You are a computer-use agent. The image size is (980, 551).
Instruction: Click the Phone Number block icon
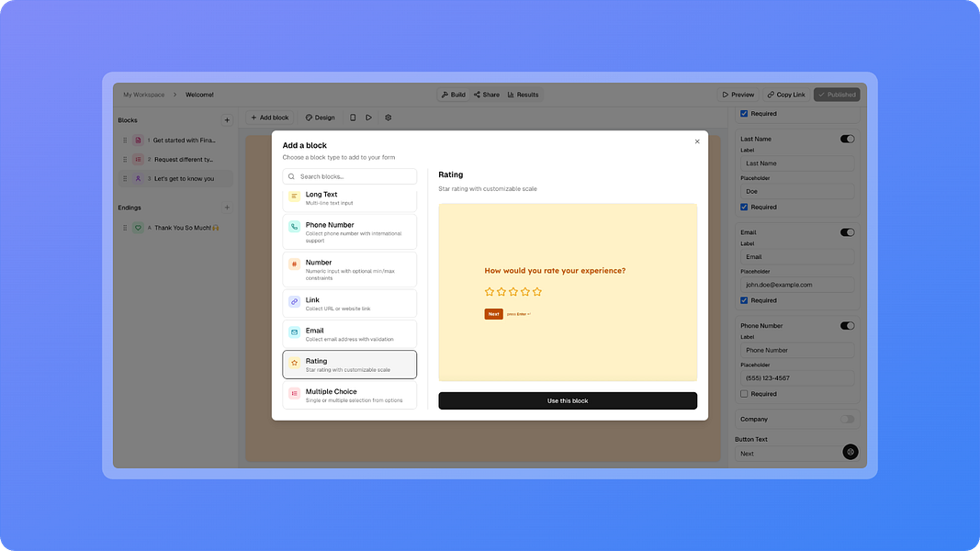click(295, 228)
